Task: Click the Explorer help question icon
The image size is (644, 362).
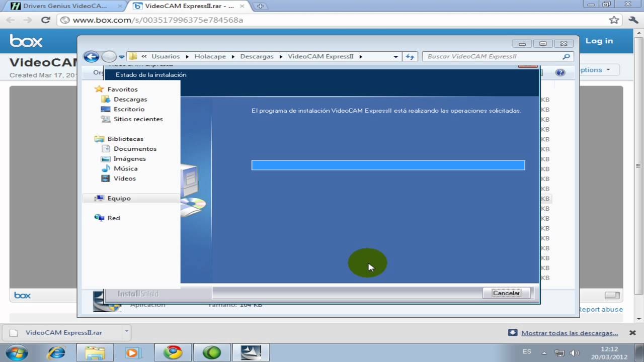Action: [560, 72]
